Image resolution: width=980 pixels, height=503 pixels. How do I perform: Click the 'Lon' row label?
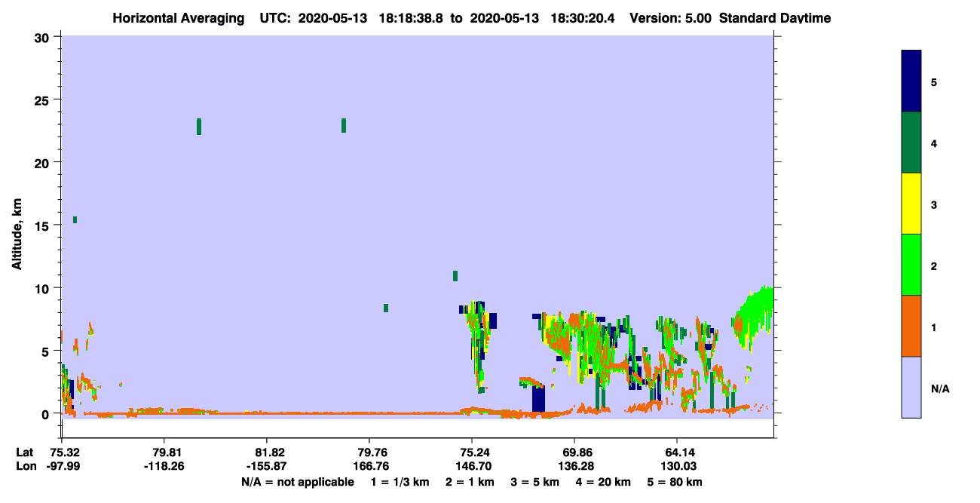point(25,466)
